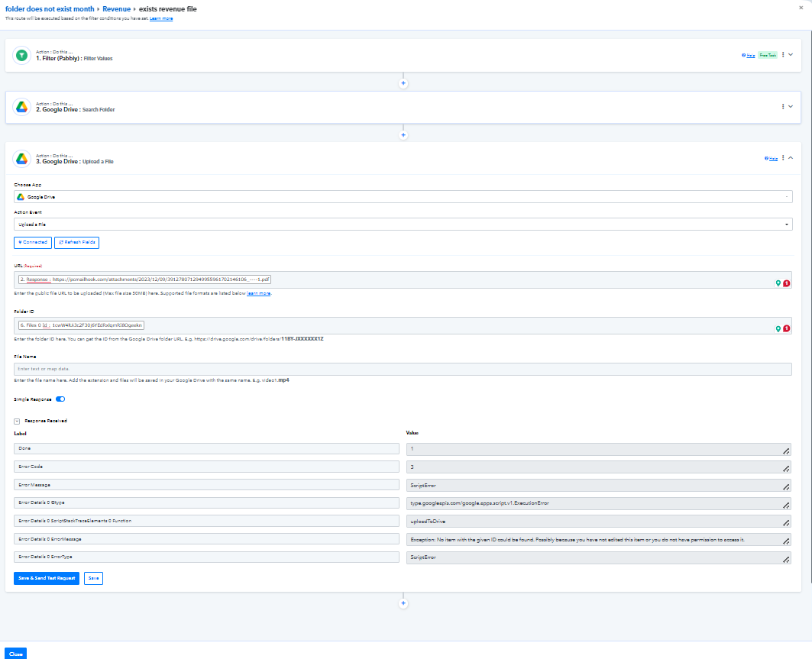Click the Refresh Fields button

(76, 242)
